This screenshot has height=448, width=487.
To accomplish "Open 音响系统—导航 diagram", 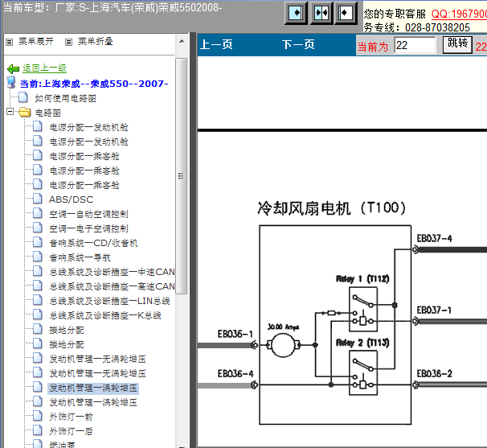I will point(80,257).
